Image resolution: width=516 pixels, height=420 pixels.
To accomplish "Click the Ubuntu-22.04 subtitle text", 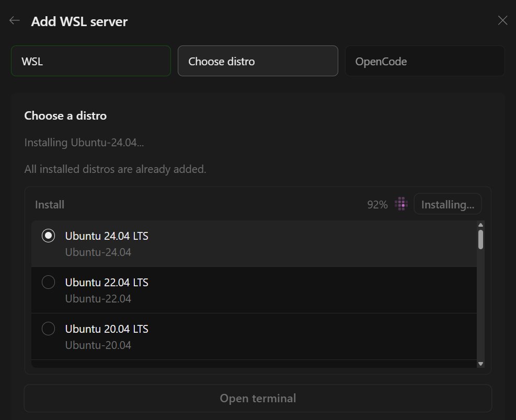I will (x=98, y=299).
